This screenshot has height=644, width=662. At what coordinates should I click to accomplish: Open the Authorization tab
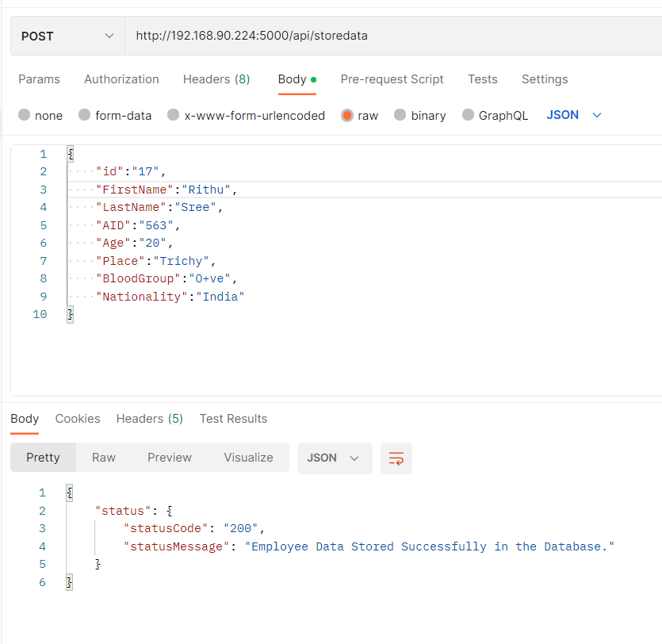pyautogui.click(x=121, y=79)
